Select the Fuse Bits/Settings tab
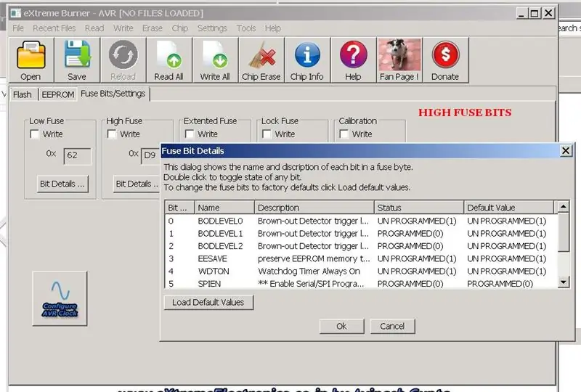Image resolution: width=581 pixels, height=392 pixels. (x=113, y=94)
